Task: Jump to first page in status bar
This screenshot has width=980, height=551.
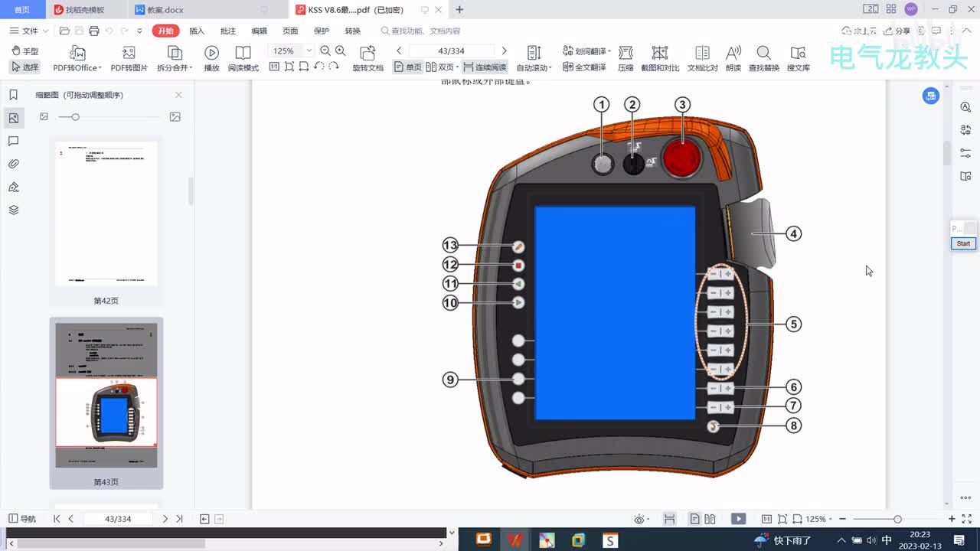Action: pyautogui.click(x=57, y=519)
